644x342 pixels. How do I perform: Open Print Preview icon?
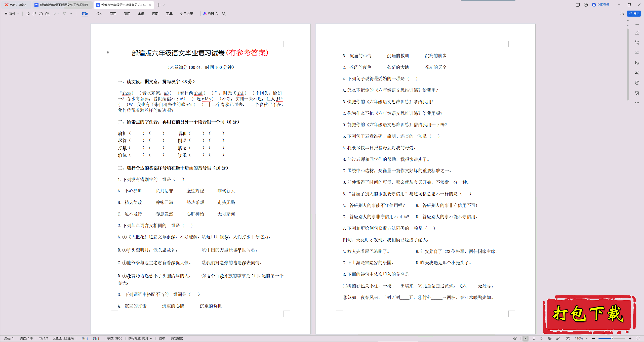pos(47,14)
